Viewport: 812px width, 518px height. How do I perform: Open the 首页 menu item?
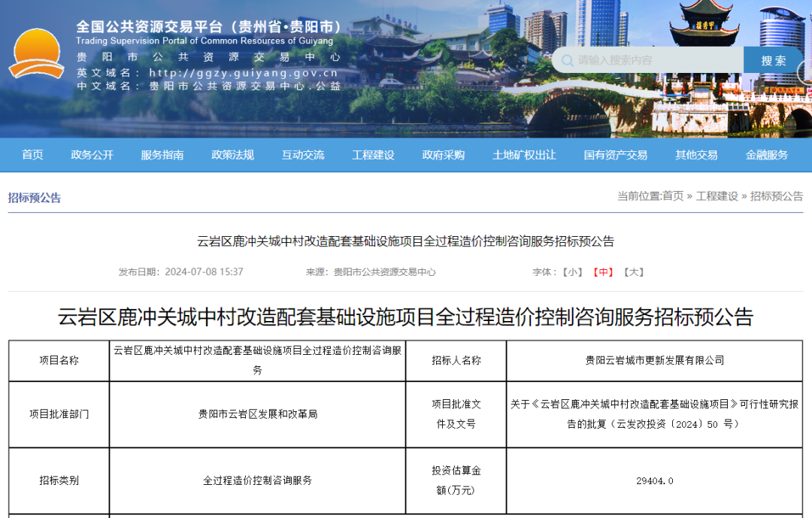[32, 155]
